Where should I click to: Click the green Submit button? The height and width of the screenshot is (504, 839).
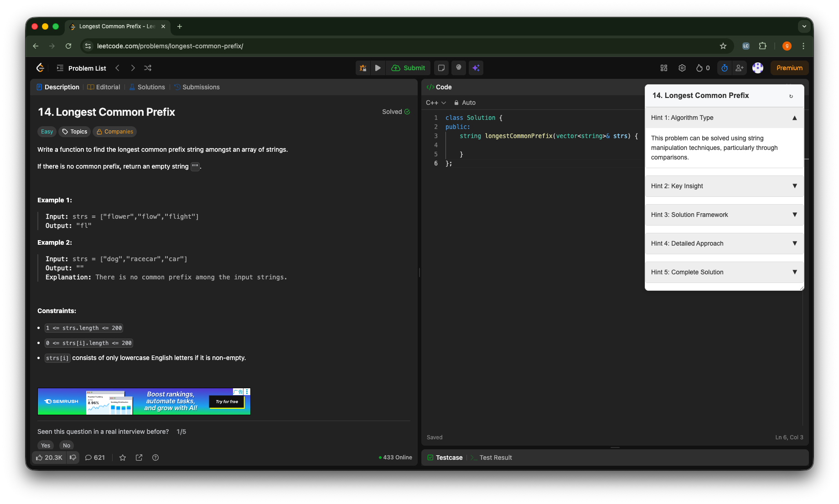point(409,68)
